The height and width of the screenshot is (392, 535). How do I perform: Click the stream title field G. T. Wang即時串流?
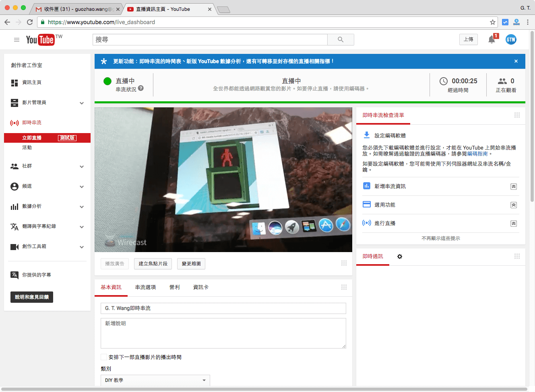coord(223,308)
